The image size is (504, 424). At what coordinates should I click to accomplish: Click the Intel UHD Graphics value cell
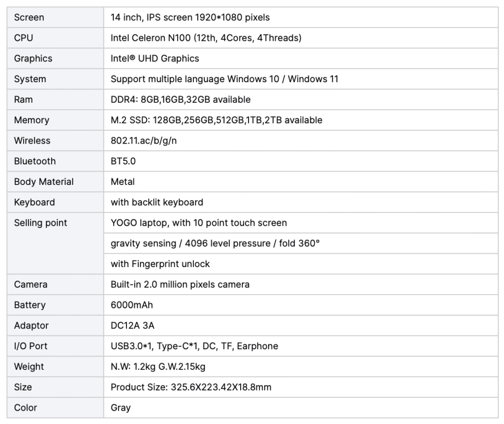pos(155,59)
